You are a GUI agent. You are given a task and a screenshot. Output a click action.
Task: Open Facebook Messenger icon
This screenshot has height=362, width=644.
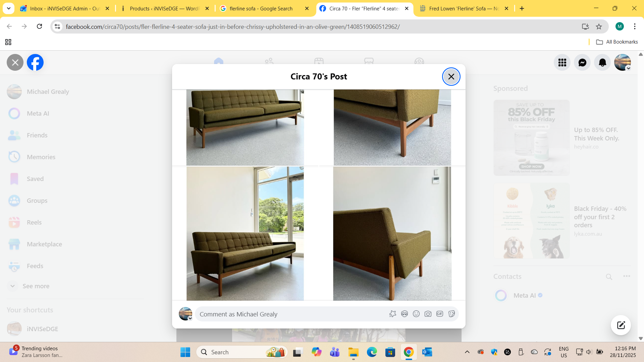coord(582,62)
